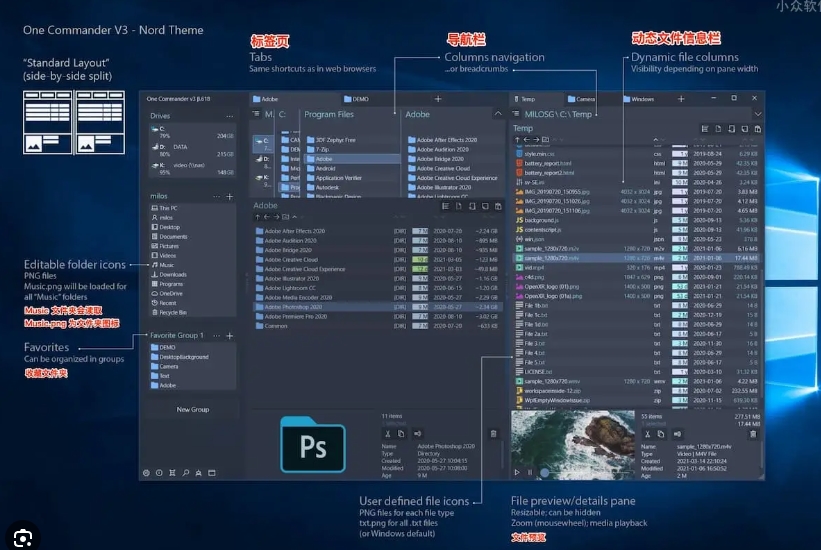Image resolution: width=821 pixels, height=550 pixels.
Task: Delete Adobe Photoshop 2020 via trash icon
Action: tap(493, 434)
